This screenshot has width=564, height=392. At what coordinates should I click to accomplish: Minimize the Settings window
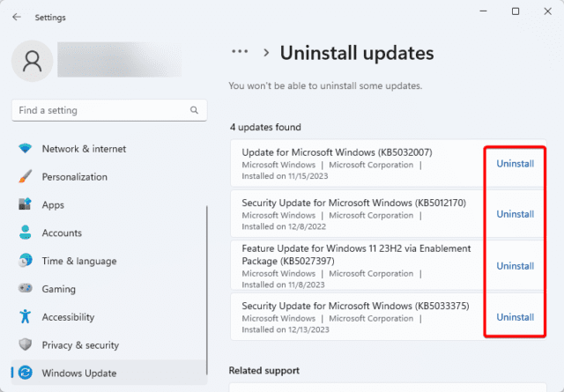coord(483,11)
